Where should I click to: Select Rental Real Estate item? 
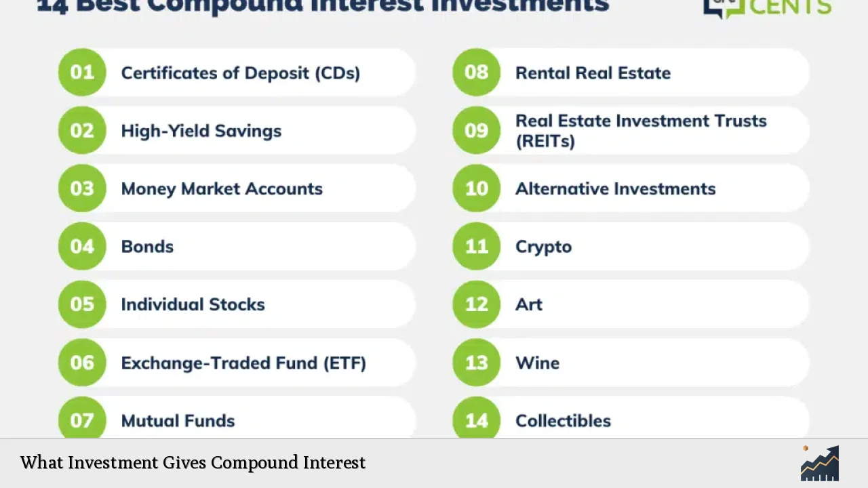pyautogui.click(x=593, y=73)
